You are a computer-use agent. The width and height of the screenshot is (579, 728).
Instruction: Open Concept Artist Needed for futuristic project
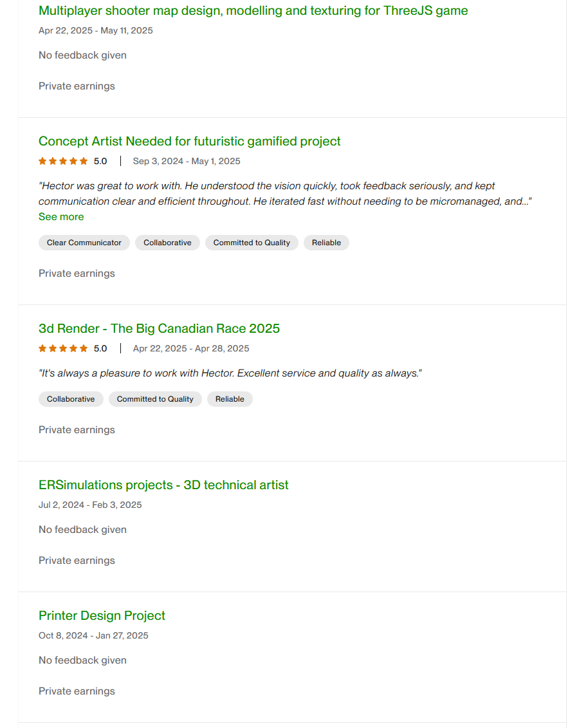click(x=189, y=142)
